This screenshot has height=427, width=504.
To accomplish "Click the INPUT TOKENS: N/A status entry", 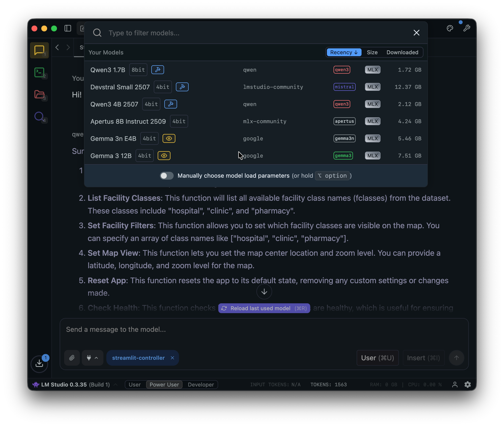I will [x=275, y=385].
